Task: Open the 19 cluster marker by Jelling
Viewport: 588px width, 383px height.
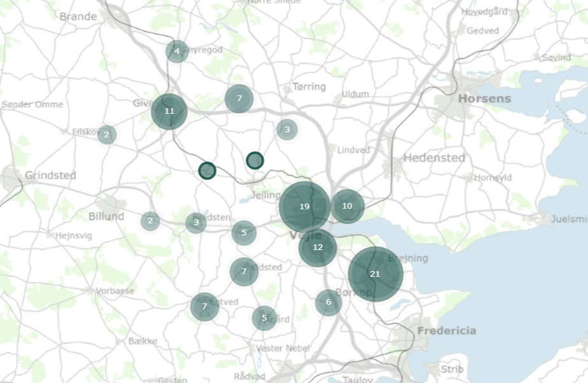Action: pos(304,207)
